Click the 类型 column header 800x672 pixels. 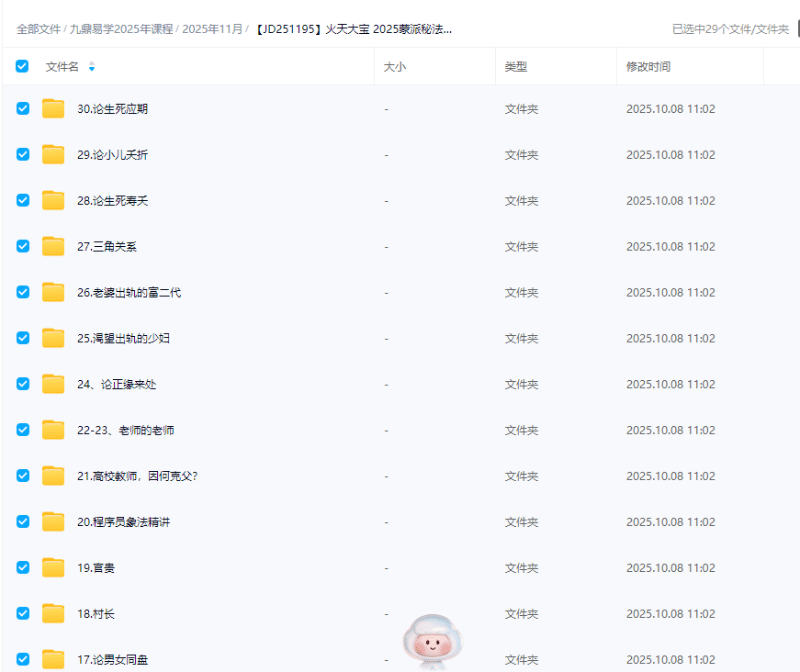[x=516, y=67]
